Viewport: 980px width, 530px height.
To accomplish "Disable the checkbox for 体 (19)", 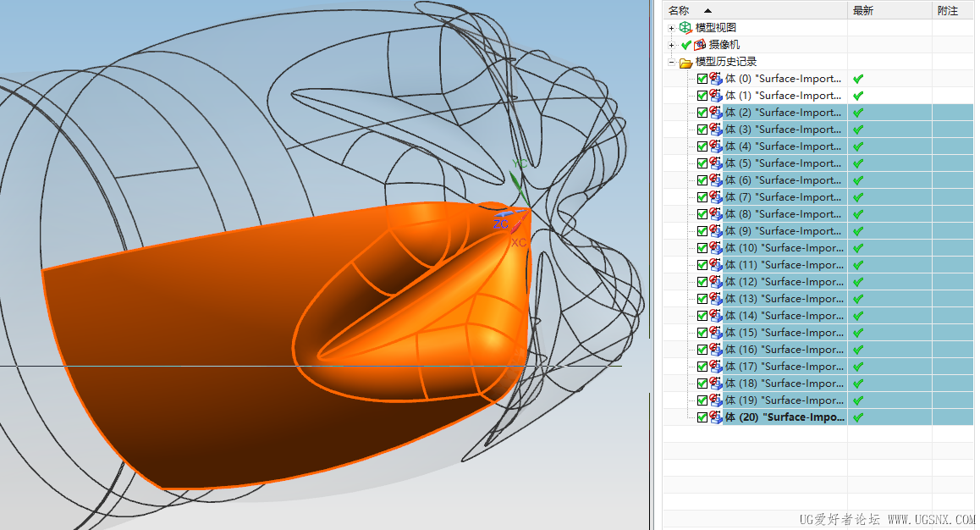I will tap(702, 400).
